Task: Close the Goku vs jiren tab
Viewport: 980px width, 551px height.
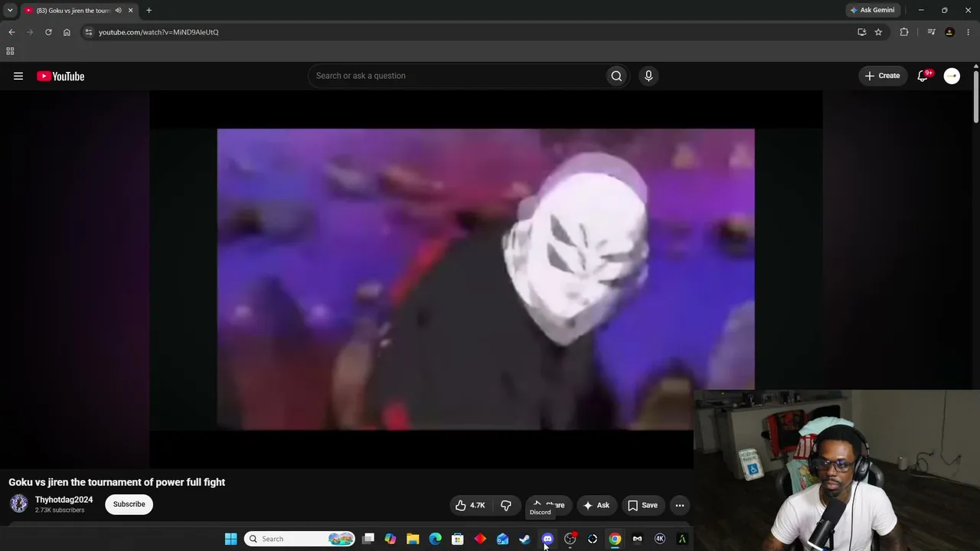Action: (130, 11)
